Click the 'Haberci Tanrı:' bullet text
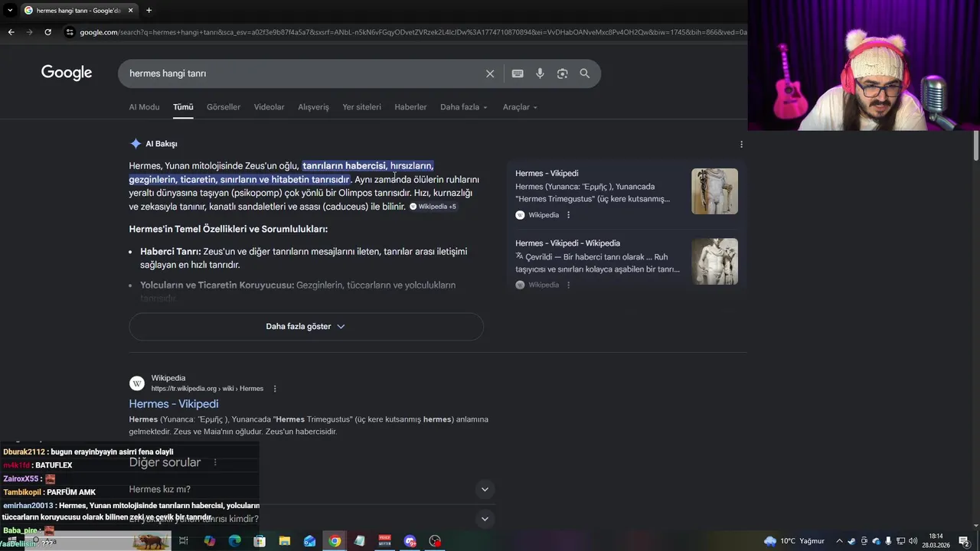 171,252
